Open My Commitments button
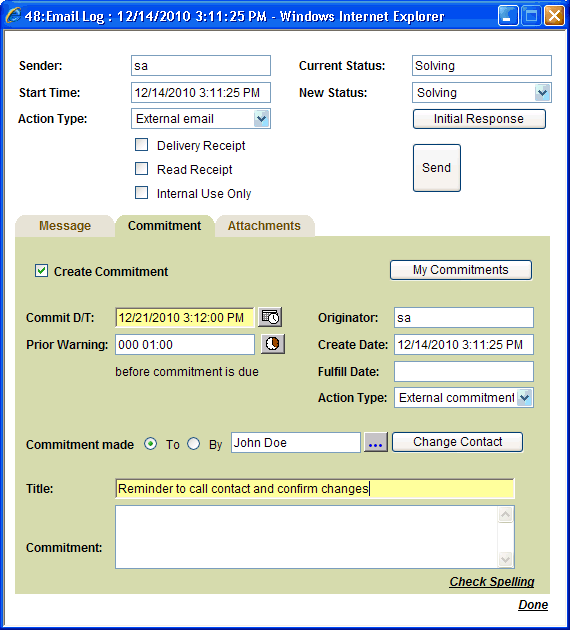Viewport: 570px width, 630px height. 461,270
